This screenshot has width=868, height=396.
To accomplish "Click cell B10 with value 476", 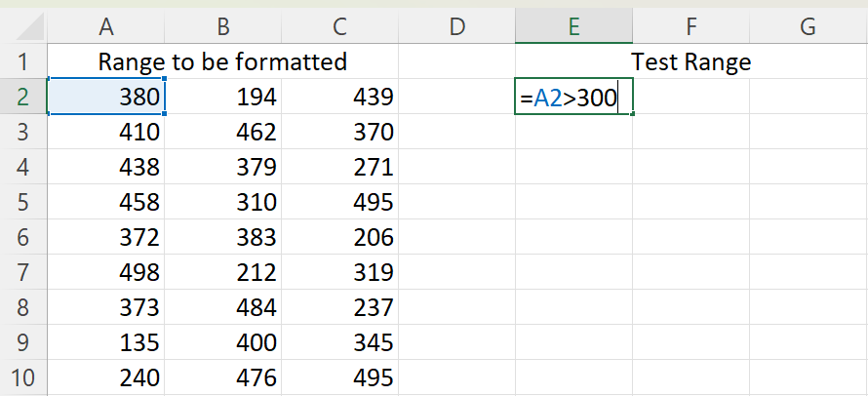I will pyautogui.click(x=222, y=377).
